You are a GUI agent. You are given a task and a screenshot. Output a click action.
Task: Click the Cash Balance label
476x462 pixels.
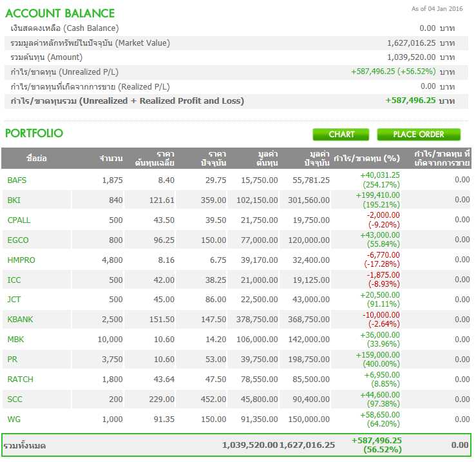coord(64,28)
